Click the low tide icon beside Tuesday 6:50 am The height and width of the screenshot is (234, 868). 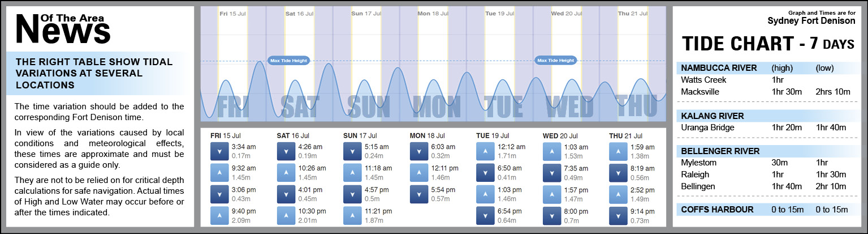click(485, 172)
